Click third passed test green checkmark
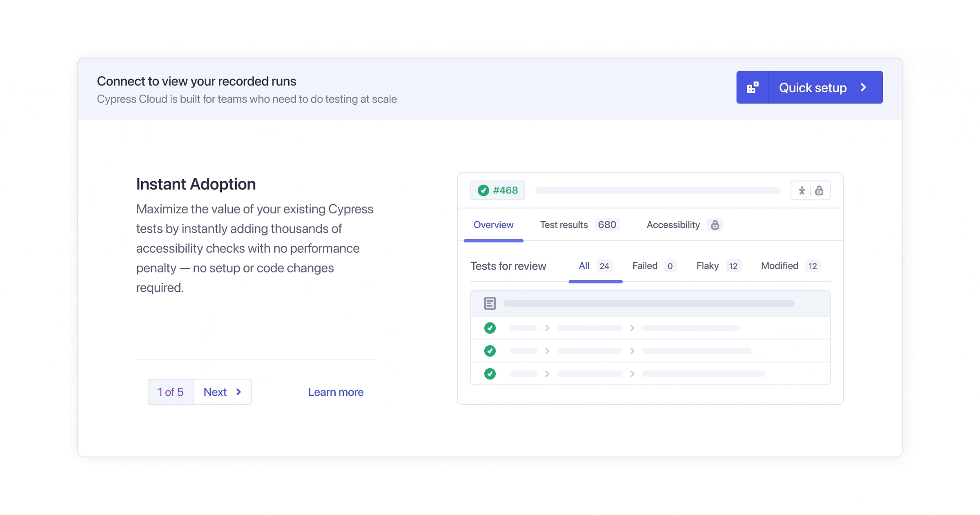The image size is (980, 515). (x=490, y=374)
